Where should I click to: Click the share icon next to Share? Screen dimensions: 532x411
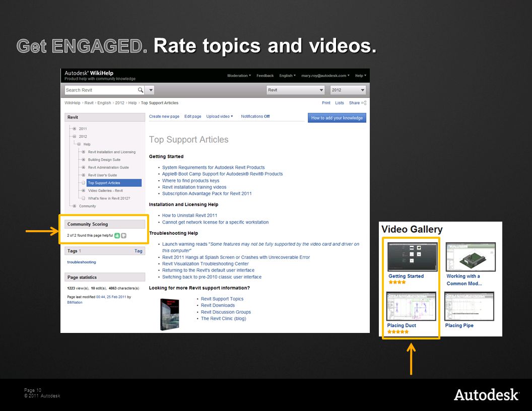(x=364, y=103)
